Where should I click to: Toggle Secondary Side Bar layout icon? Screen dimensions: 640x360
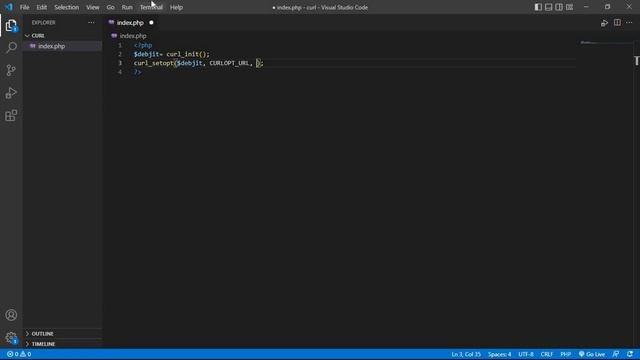(x=559, y=7)
